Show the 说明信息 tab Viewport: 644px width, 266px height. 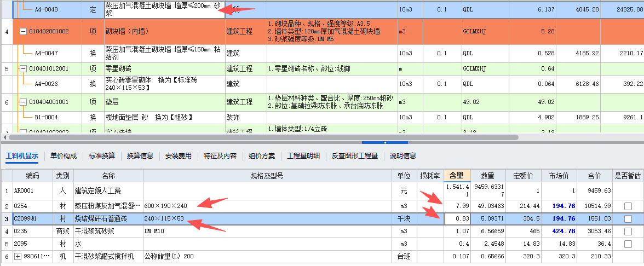point(403,156)
